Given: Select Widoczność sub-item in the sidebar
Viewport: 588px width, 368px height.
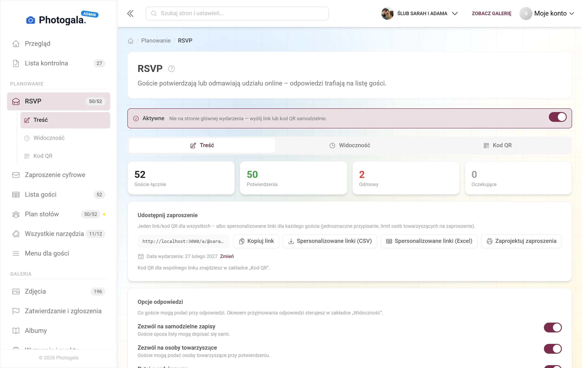Looking at the screenshot, I should click(x=65, y=138).
